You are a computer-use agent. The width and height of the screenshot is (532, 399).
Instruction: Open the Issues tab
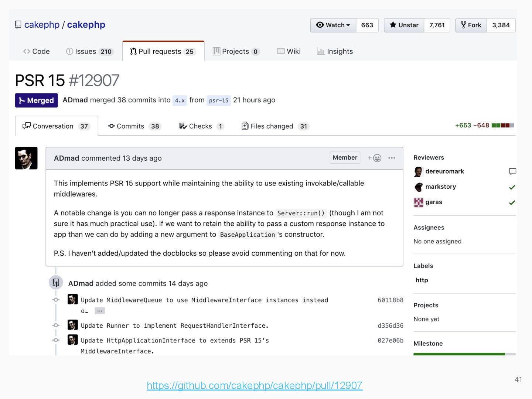coord(89,51)
